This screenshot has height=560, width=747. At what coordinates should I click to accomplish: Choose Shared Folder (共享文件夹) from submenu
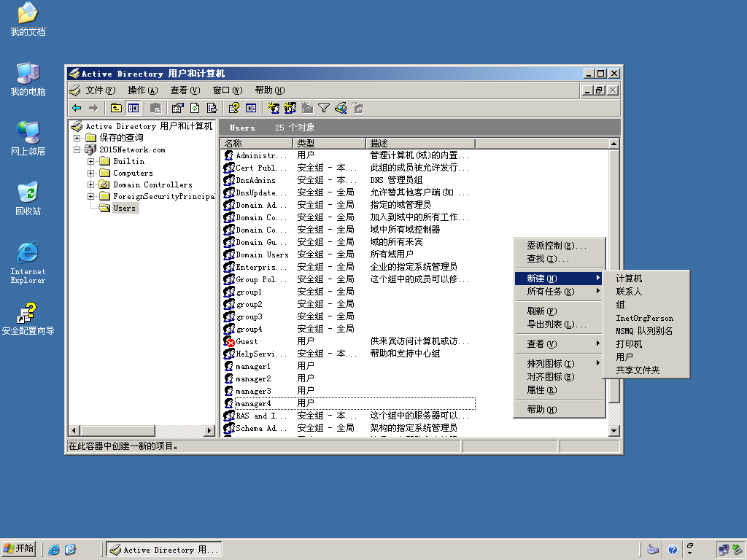pos(646,370)
